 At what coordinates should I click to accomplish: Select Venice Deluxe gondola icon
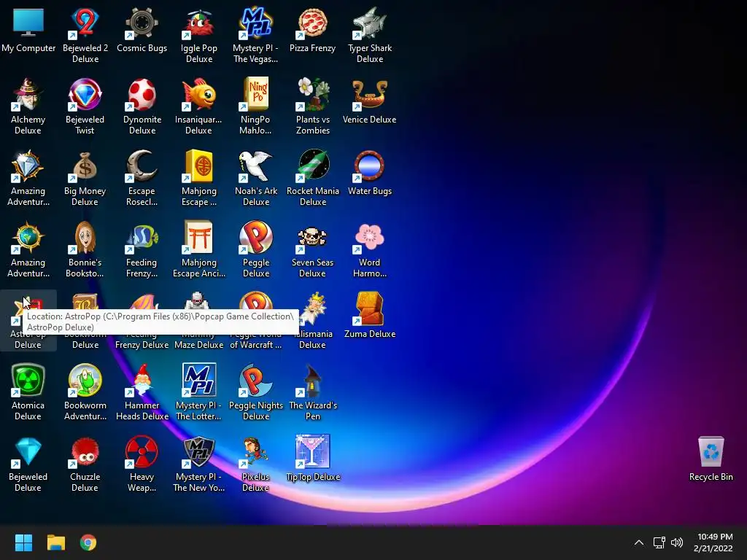pyautogui.click(x=370, y=94)
